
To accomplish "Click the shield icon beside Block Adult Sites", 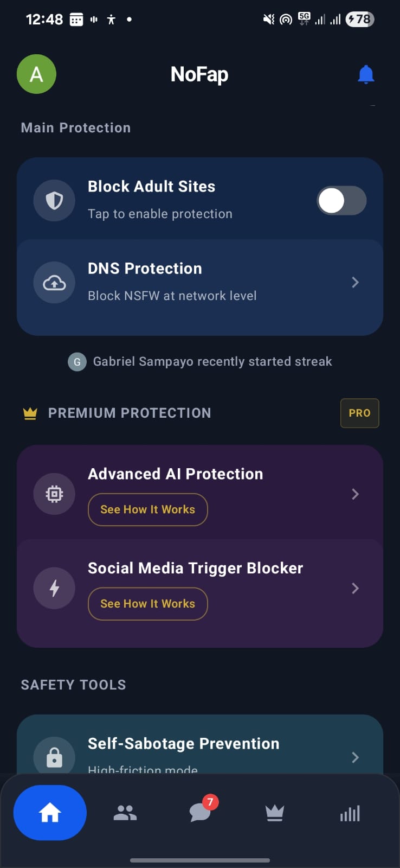I will point(54,200).
